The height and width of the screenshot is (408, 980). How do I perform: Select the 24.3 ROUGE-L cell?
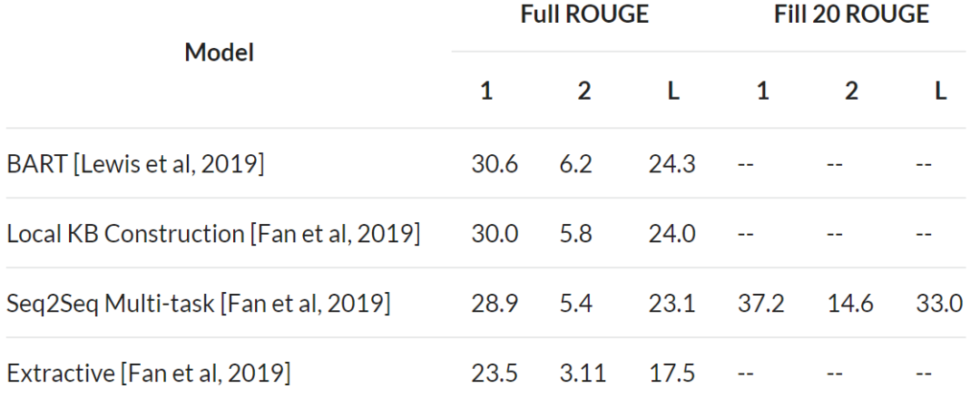(672, 164)
